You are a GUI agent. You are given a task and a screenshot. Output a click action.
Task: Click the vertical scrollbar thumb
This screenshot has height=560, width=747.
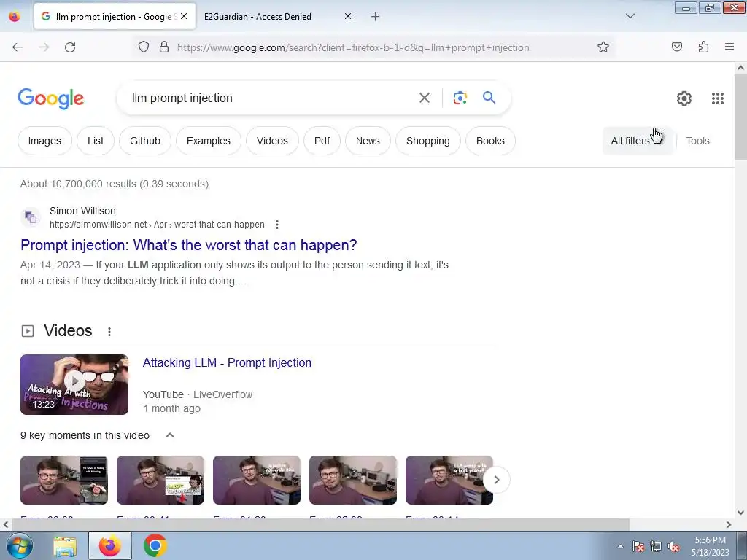tap(740, 117)
